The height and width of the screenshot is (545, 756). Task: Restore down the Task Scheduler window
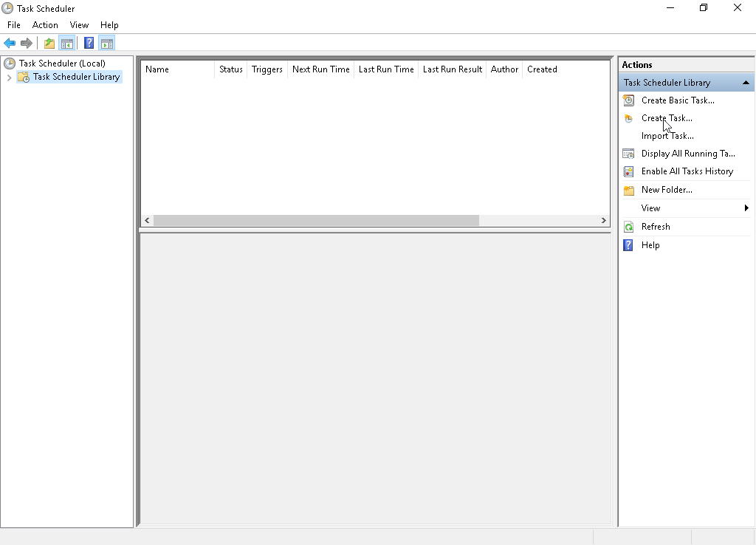tap(704, 8)
